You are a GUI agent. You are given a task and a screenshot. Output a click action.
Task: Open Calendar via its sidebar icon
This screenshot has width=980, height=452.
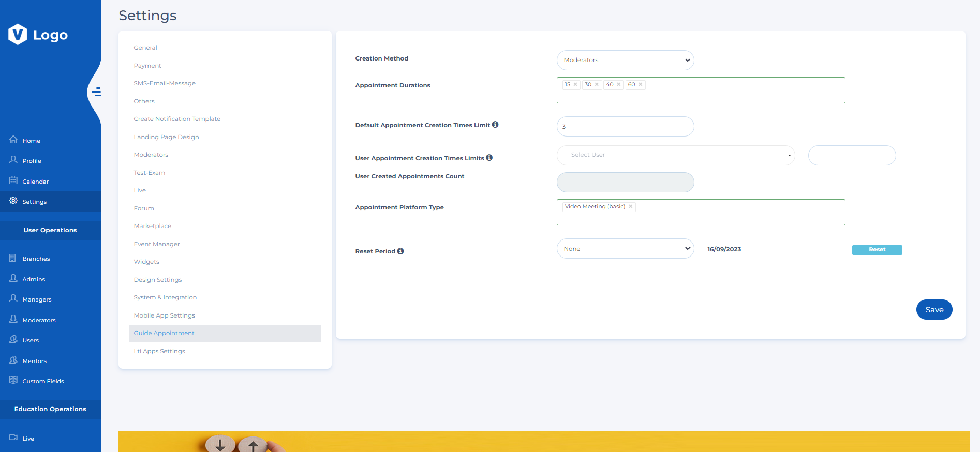click(x=13, y=181)
